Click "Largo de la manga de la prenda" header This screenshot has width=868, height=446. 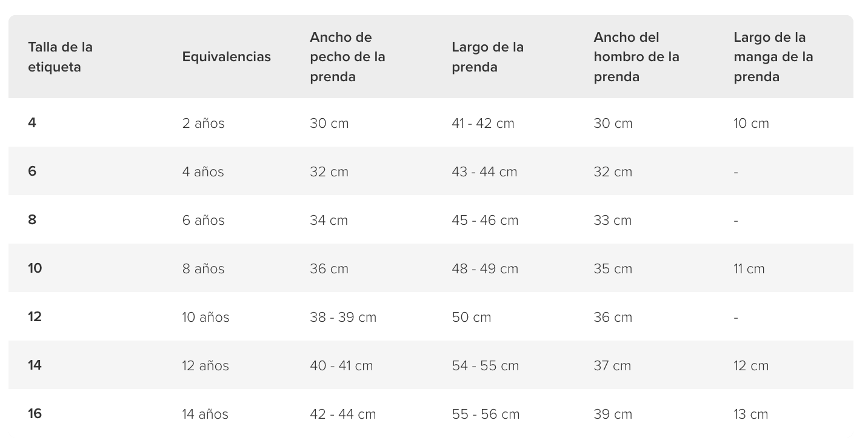coord(773,57)
